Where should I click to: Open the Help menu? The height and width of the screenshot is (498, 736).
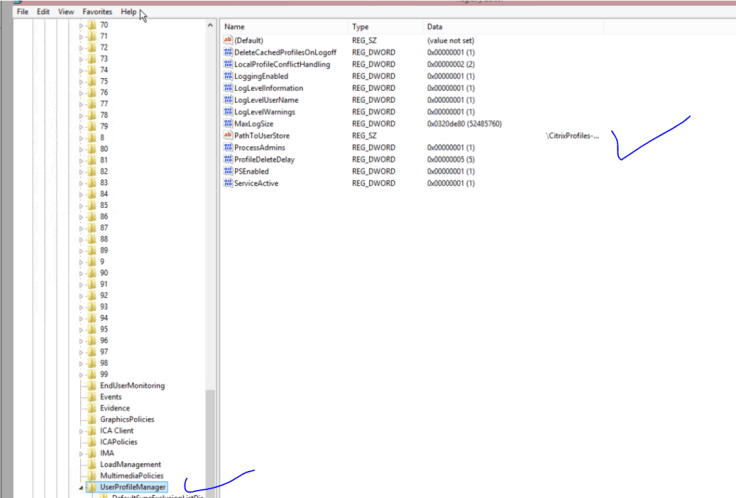(x=129, y=11)
